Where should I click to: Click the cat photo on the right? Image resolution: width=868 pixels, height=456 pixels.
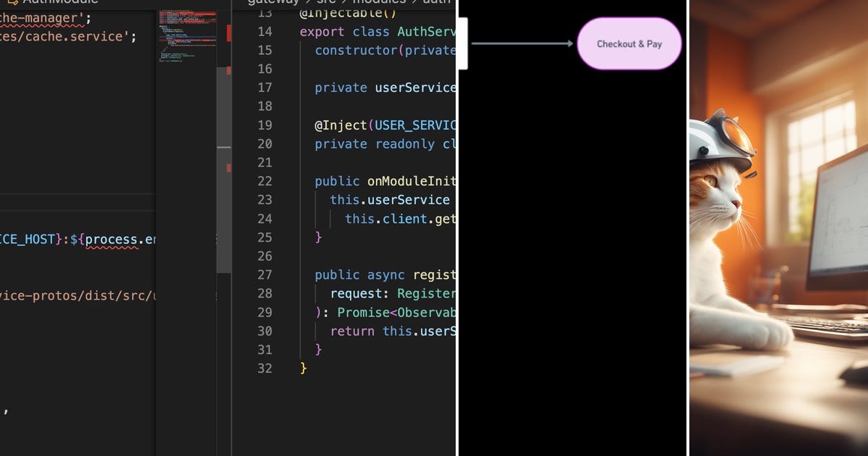click(x=778, y=228)
